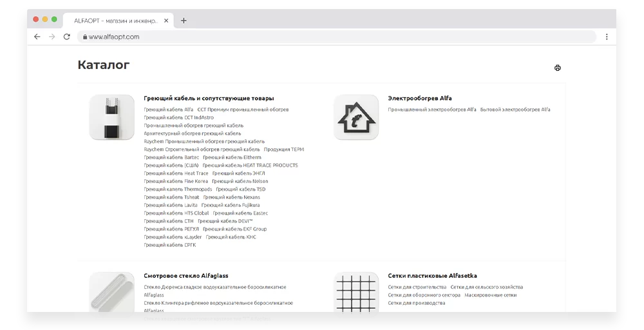Image resolution: width=644 pixels, height=330 pixels.
Task: Click the Электрообогрев Alfa house icon
Action: (356, 117)
